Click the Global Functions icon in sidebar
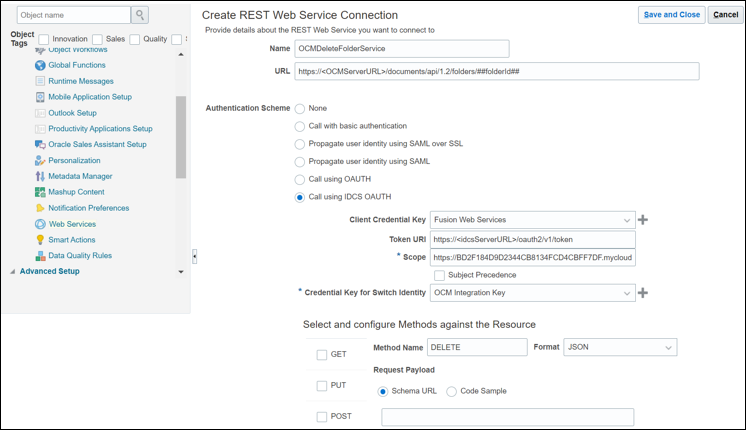 point(39,65)
